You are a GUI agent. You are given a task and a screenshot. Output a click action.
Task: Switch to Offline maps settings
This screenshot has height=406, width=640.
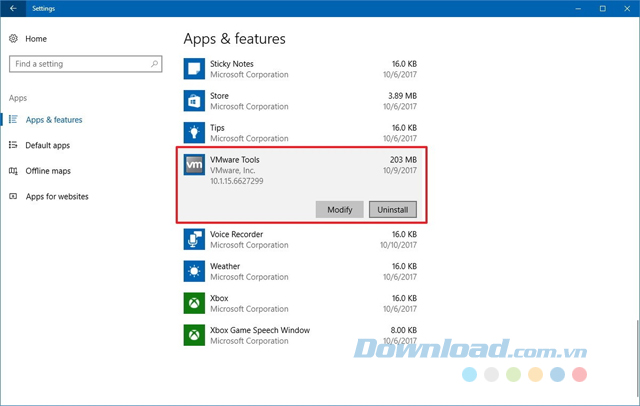coord(48,171)
